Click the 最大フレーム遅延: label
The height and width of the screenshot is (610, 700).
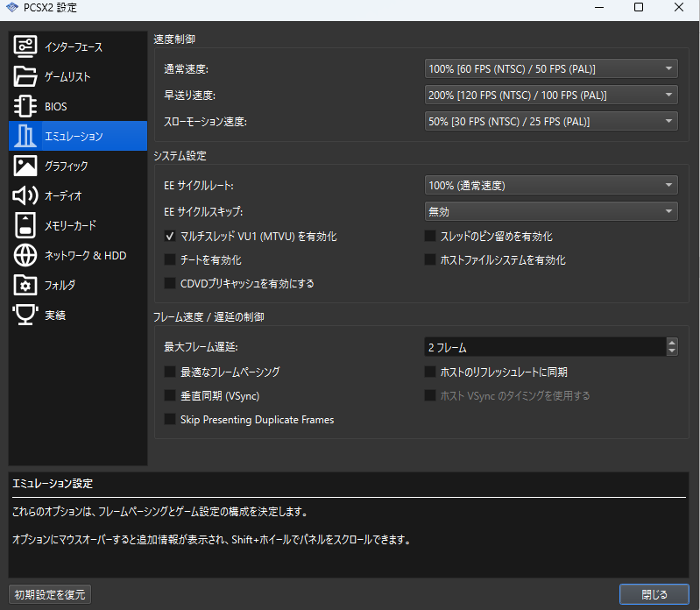201,347
